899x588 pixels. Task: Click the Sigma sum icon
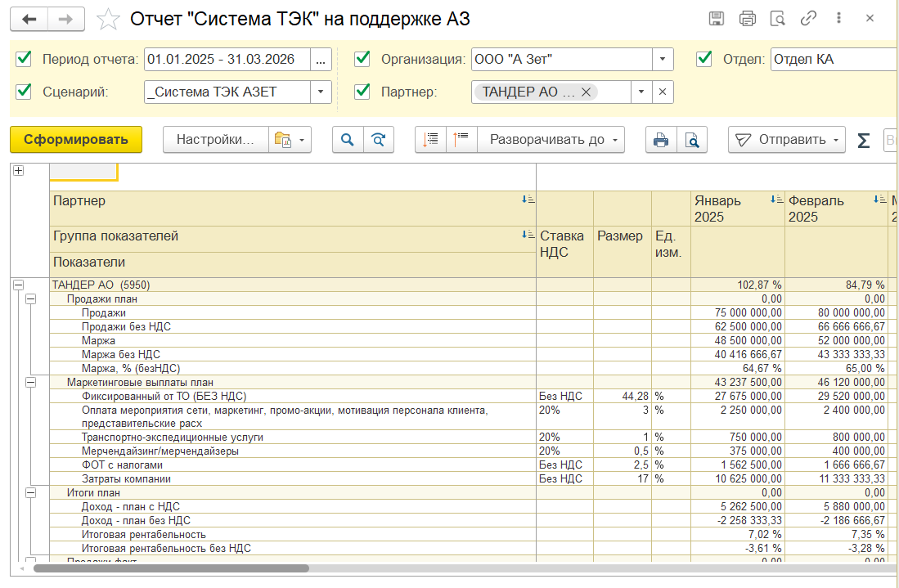[863, 141]
